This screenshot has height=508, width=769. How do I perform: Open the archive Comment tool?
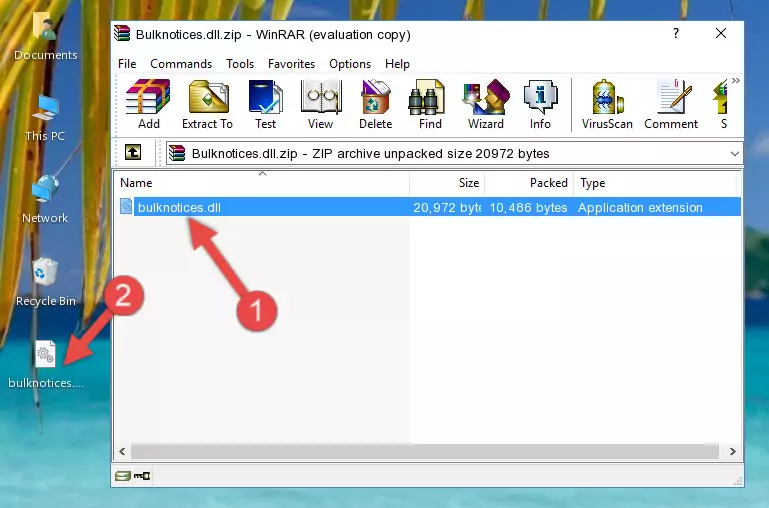(x=671, y=104)
